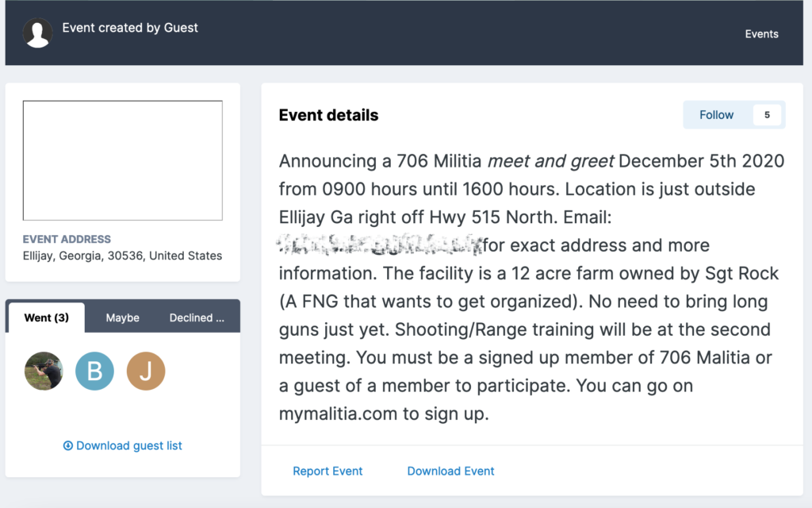812x508 pixels.
Task: Click the Ellijay, Georgia event address text
Action: click(x=122, y=256)
